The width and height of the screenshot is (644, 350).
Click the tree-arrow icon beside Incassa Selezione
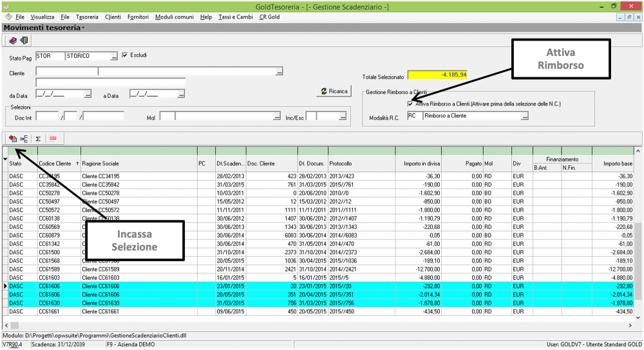24,138
